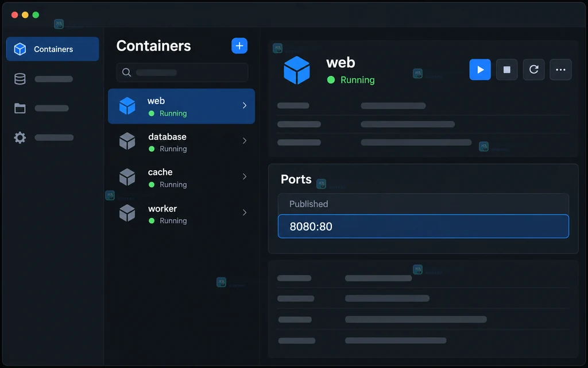
Task: Select the database container name
Action: pyautogui.click(x=167, y=137)
